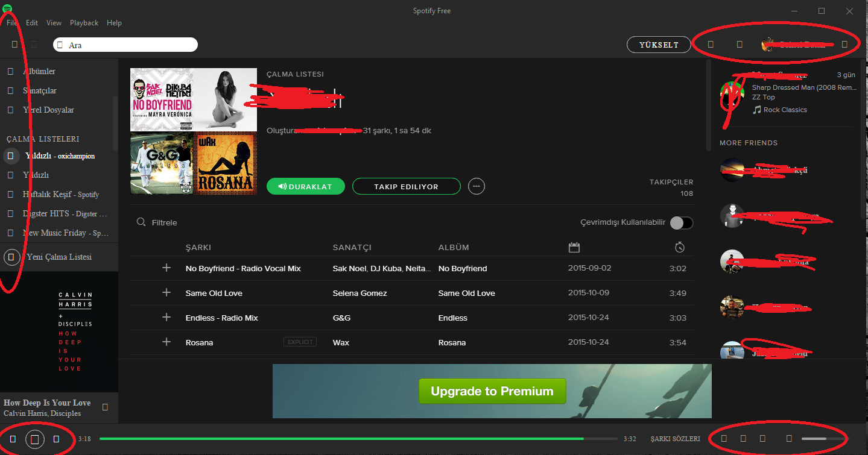Viewport: 868px width, 455px height.
Task: Open artist Wax in the Rosana row
Action: coord(341,342)
